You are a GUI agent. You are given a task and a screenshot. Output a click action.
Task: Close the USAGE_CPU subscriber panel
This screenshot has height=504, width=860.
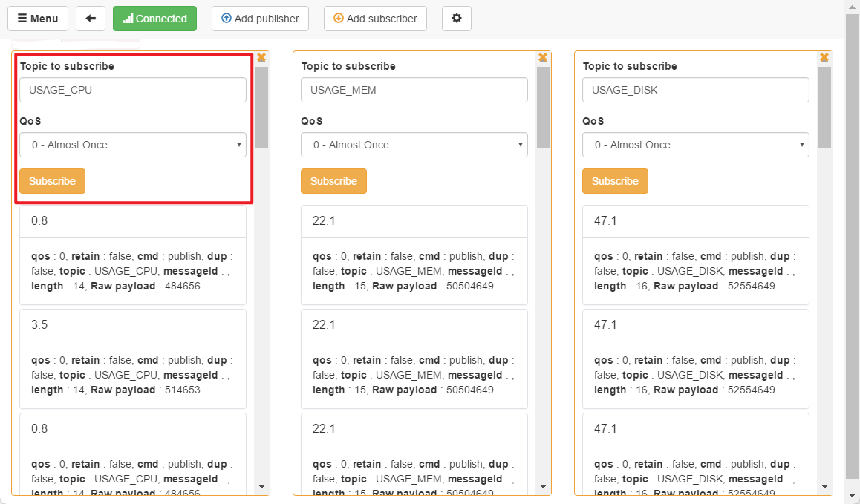click(261, 58)
